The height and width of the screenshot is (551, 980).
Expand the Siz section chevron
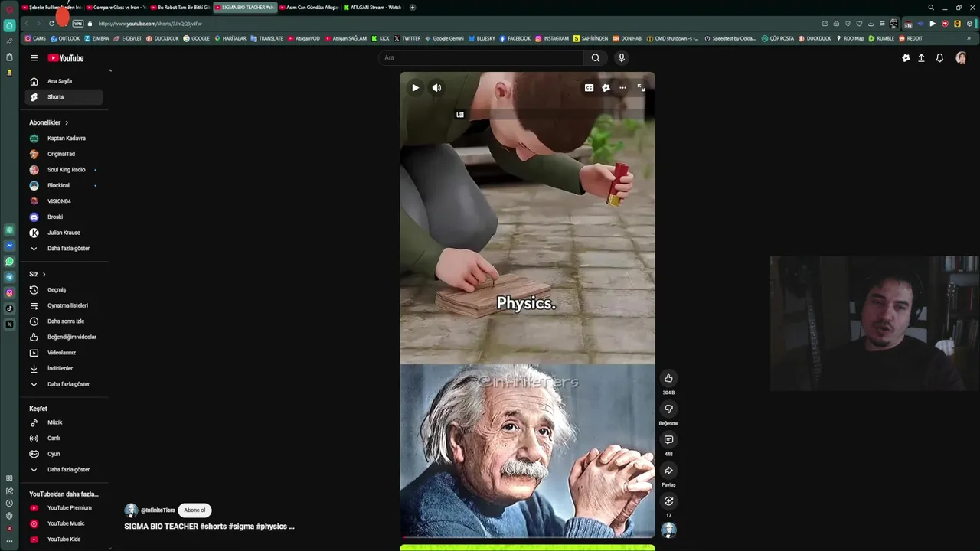pos(44,274)
